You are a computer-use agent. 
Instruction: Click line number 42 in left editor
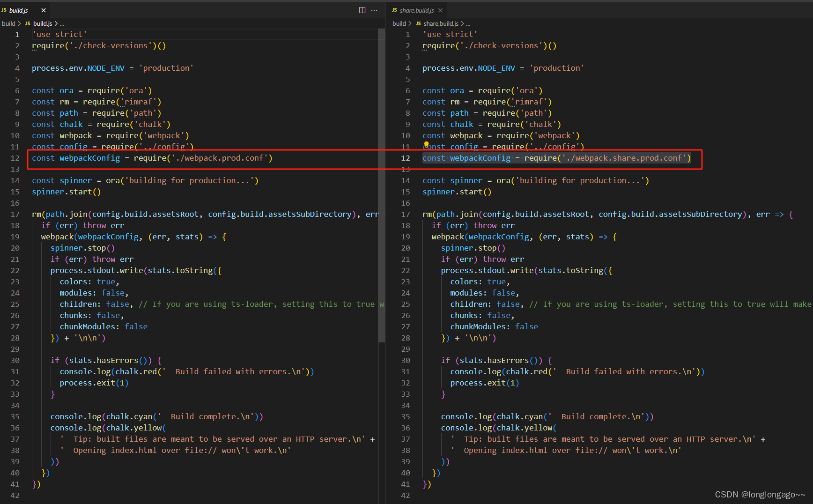[15, 495]
